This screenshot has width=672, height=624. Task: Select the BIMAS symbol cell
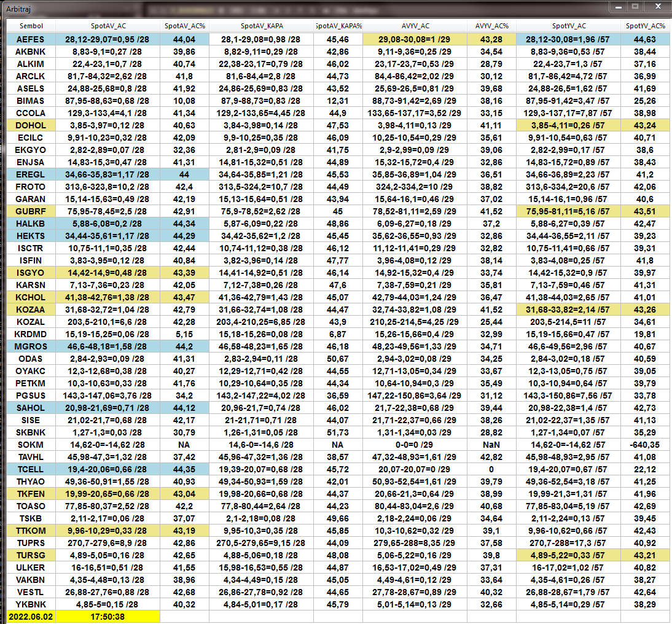coord(31,101)
